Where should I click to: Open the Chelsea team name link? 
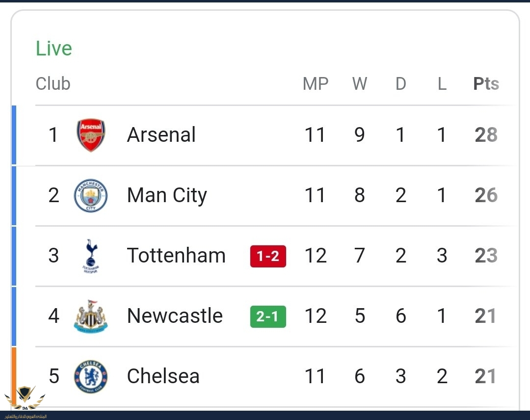(163, 376)
